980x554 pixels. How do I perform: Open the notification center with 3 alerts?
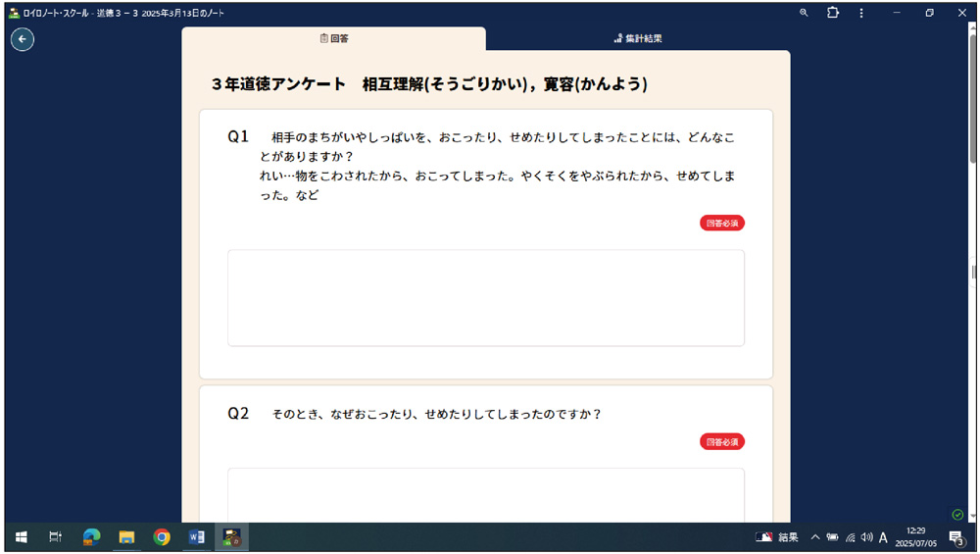pos(955,537)
